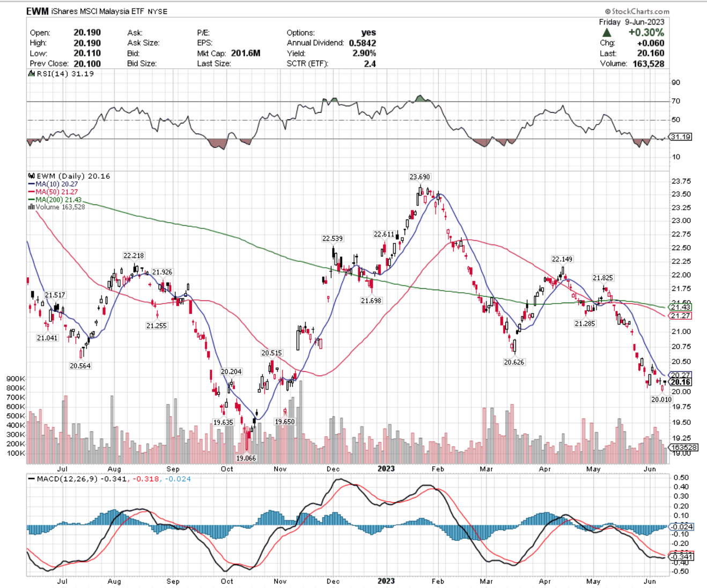Click the +0.30% percent change value
Viewport: 707px width, 588px height.
click(646, 33)
